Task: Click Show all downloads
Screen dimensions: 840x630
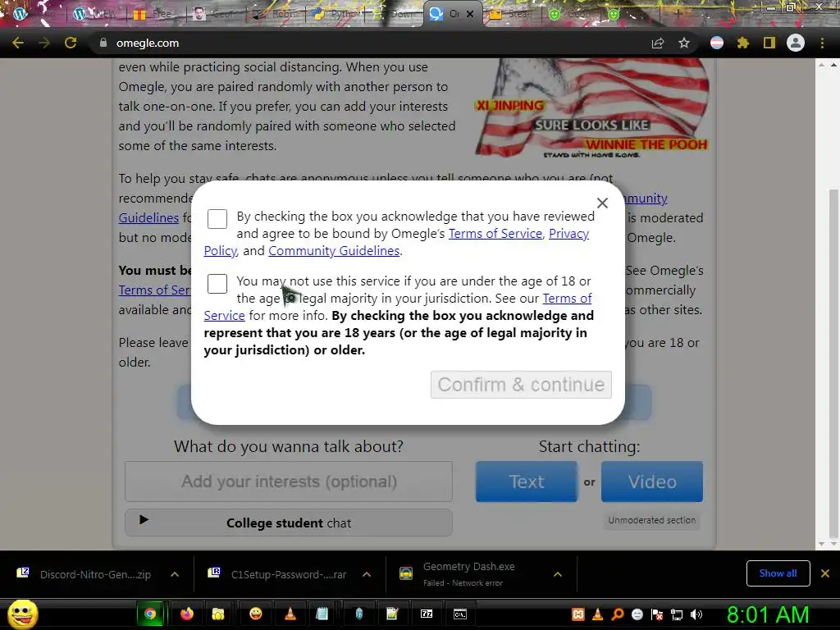Action: (778, 573)
